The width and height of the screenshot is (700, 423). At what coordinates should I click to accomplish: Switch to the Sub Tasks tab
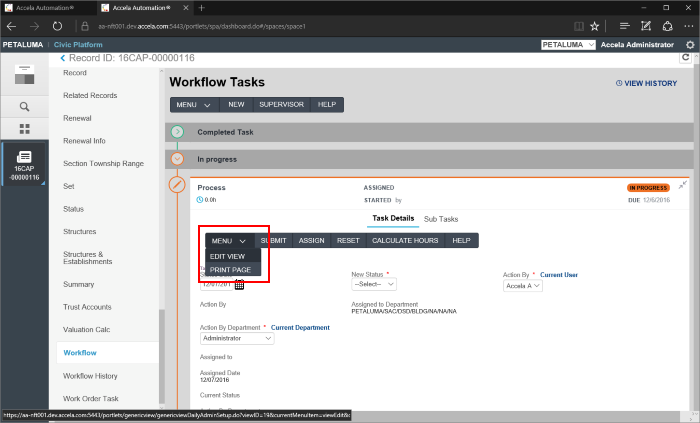(440, 218)
